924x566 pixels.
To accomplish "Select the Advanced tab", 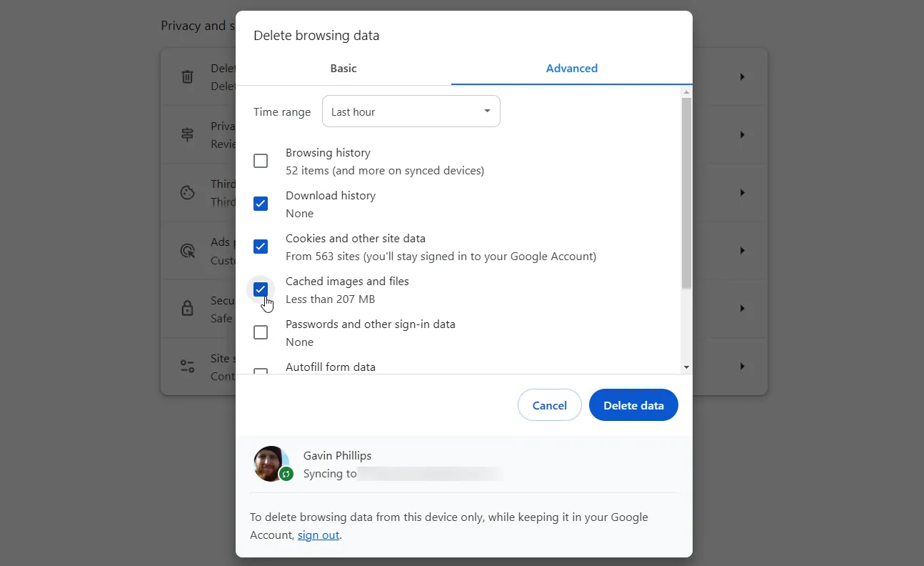I will 571,68.
